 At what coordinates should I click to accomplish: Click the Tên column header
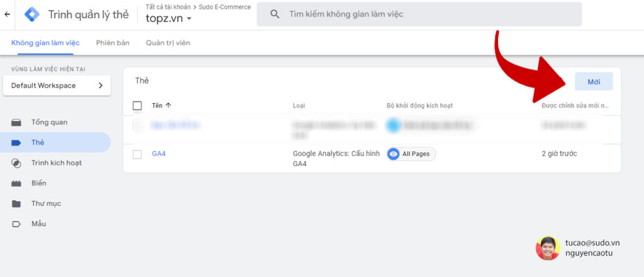(x=157, y=106)
